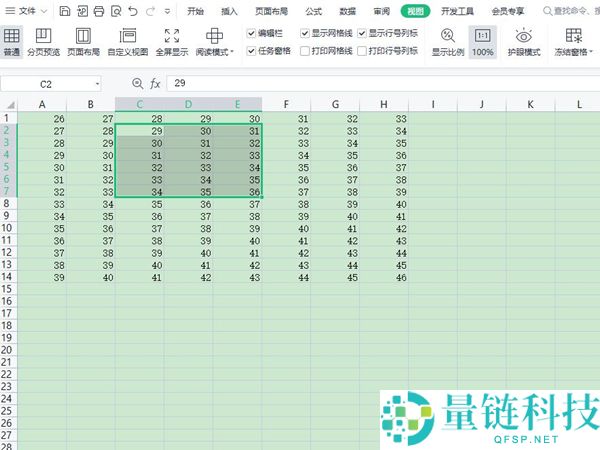Select the View (视图) tab
Image resolution: width=600 pixels, height=450 pixels.
pyautogui.click(x=415, y=11)
